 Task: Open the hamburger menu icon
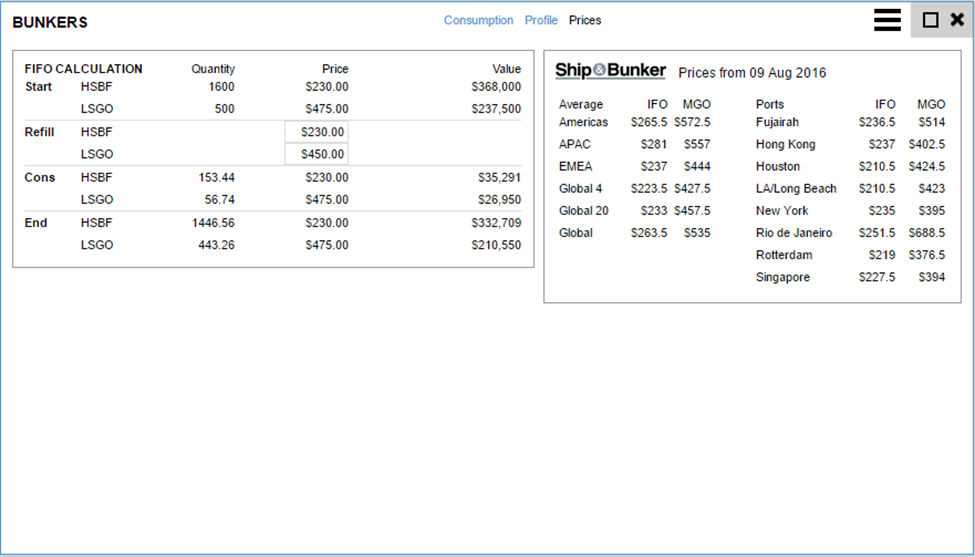(x=887, y=20)
